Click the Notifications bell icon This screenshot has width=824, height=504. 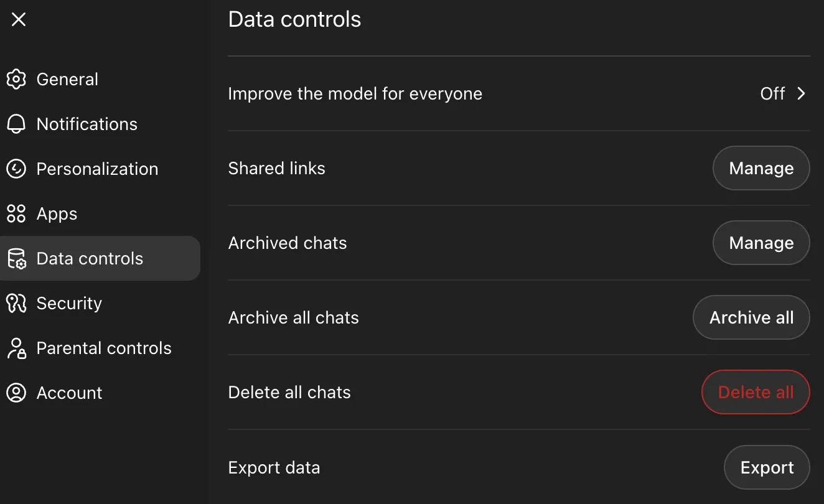pyautogui.click(x=16, y=124)
